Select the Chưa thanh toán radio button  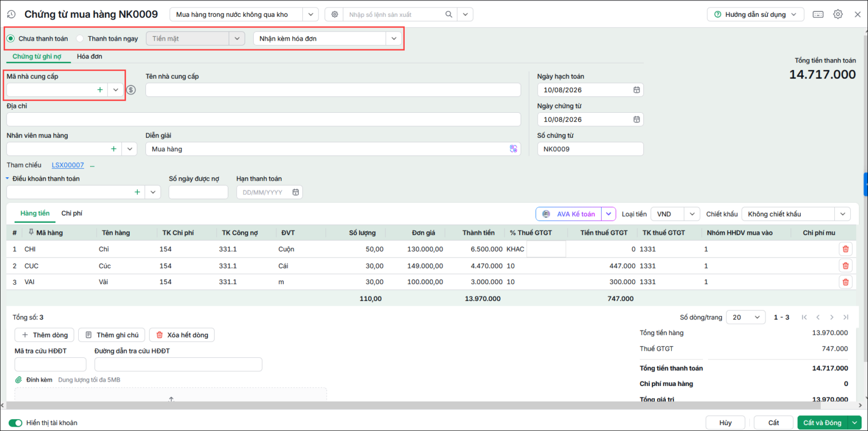(x=11, y=38)
